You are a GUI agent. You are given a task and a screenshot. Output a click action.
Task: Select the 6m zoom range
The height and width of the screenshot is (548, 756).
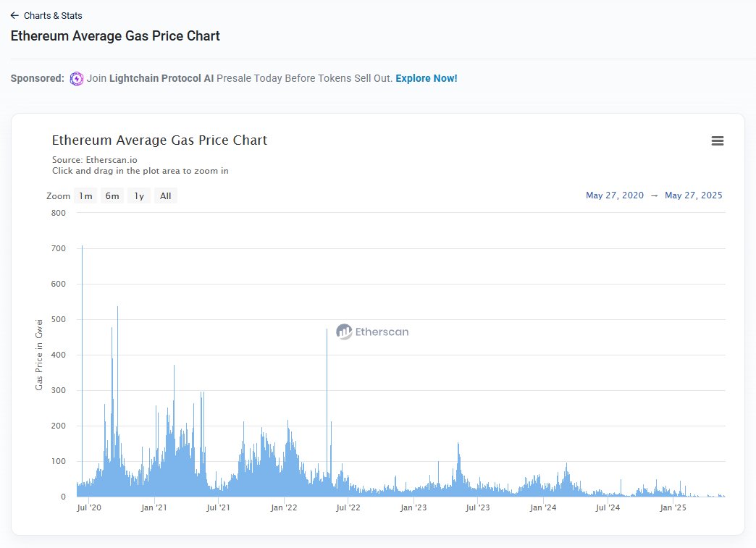point(112,196)
